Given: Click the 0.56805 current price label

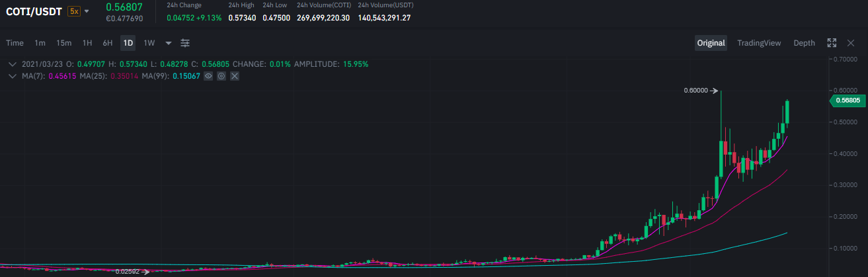Looking at the screenshot, I should pyautogui.click(x=847, y=100).
